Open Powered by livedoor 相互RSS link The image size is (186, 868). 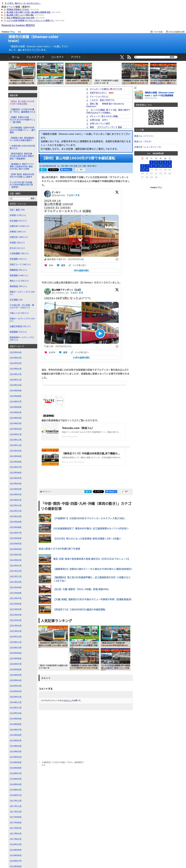point(18,25)
